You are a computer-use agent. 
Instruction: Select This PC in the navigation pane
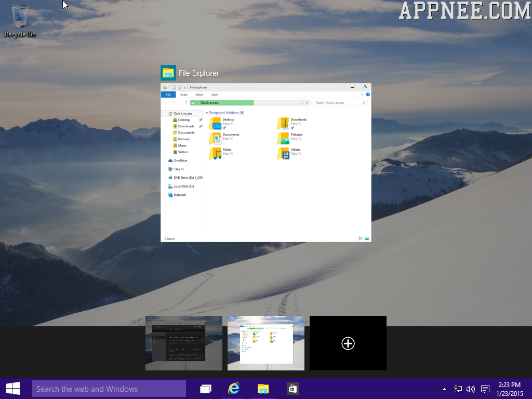(x=179, y=169)
